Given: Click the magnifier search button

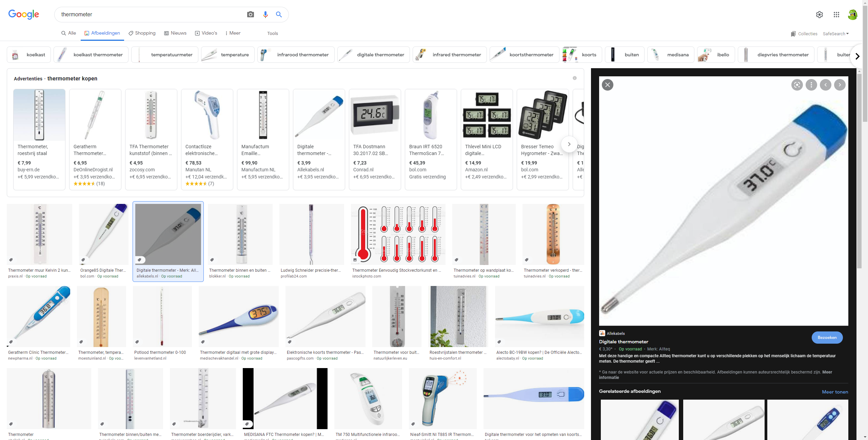Looking at the screenshot, I should tap(279, 15).
